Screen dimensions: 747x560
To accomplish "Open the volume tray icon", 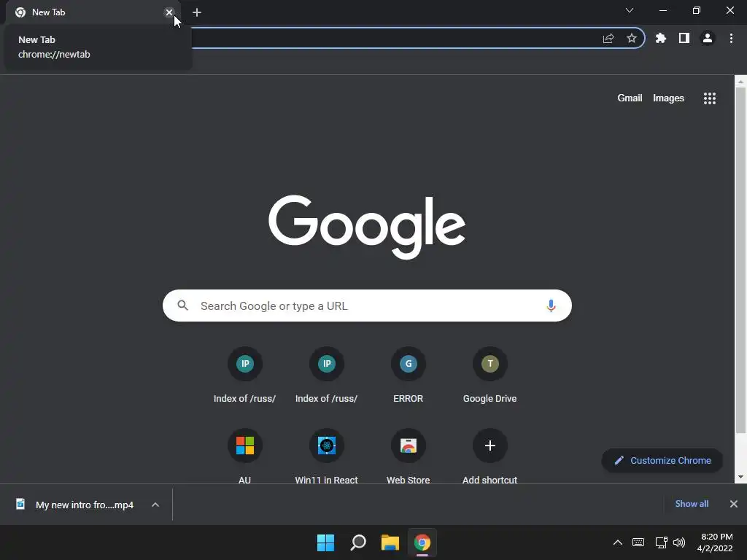I will [x=679, y=542].
